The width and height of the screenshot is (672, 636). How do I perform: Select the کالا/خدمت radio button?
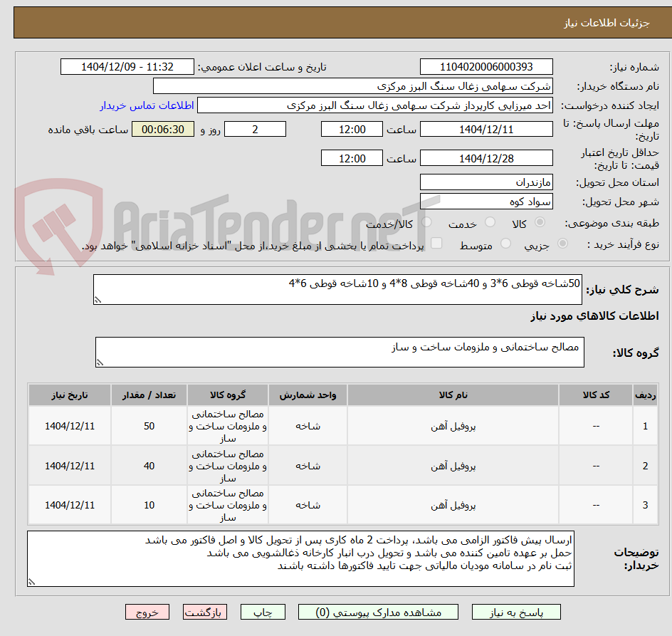pos(426,222)
